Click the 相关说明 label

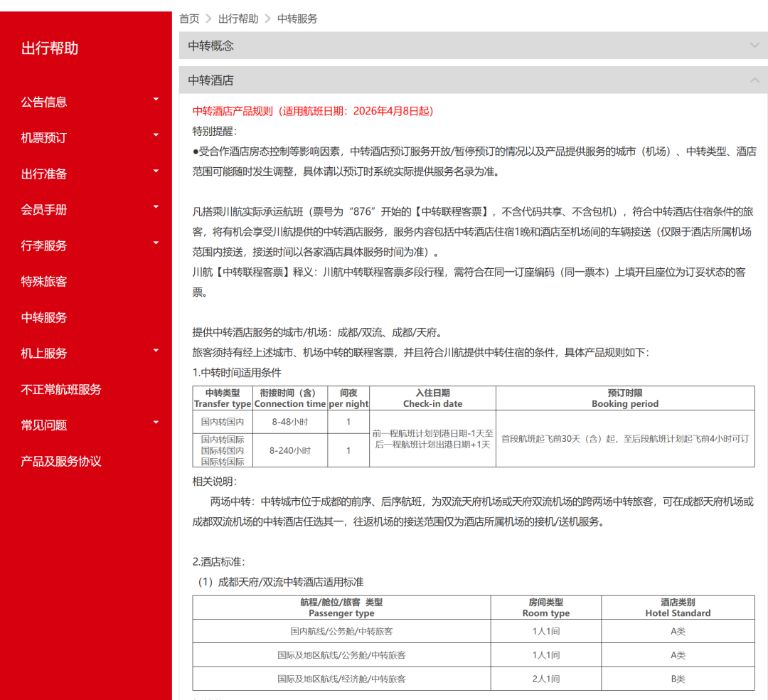point(215,482)
